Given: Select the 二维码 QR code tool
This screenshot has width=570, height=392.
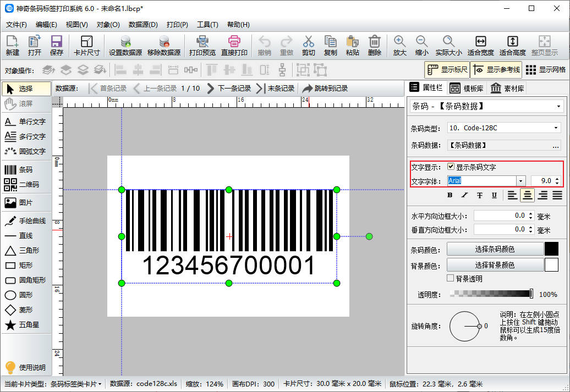Looking at the screenshot, I should tap(26, 185).
